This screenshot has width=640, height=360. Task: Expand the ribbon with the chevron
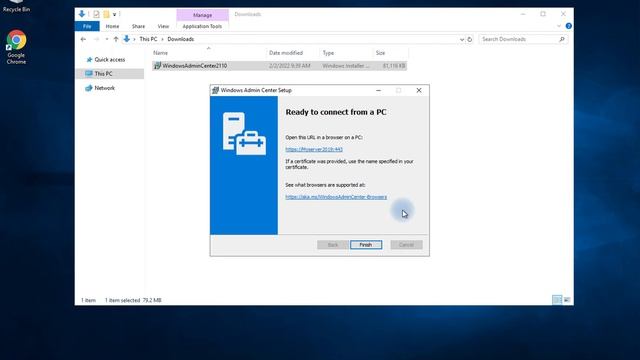click(559, 26)
